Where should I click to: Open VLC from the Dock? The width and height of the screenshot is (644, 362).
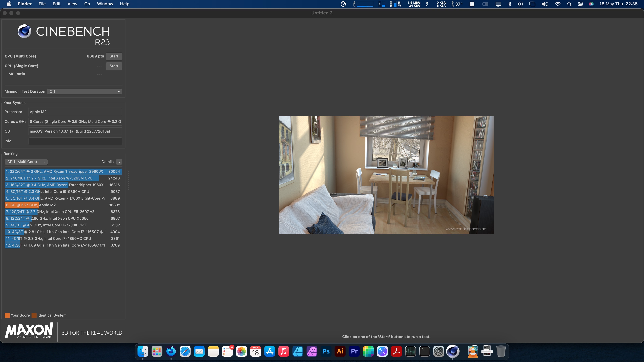473,351
